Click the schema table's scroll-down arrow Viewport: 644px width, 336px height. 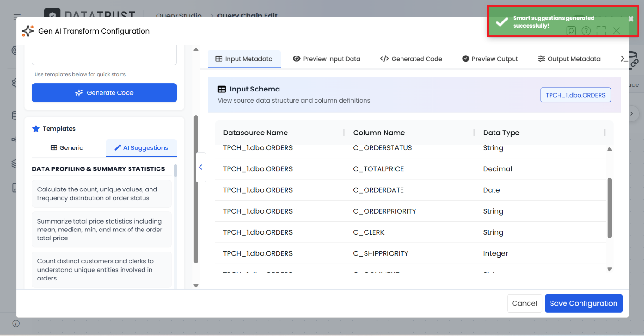tap(609, 269)
